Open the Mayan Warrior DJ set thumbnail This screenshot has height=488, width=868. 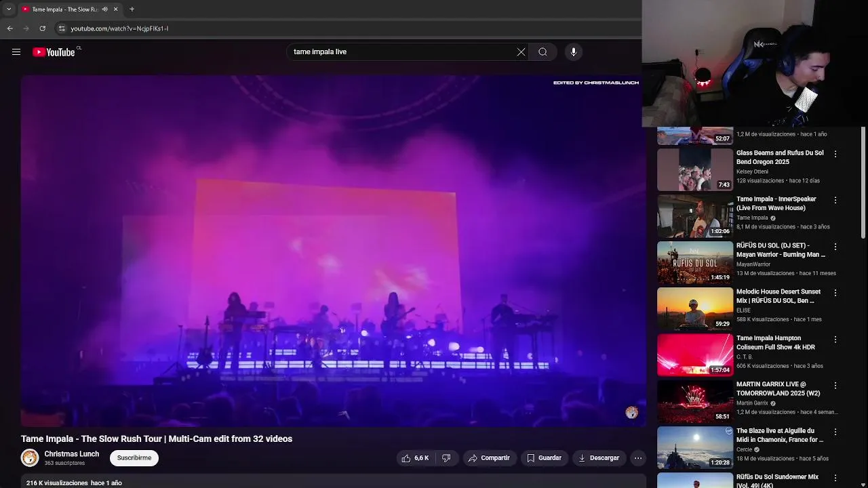tap(695, 262)
